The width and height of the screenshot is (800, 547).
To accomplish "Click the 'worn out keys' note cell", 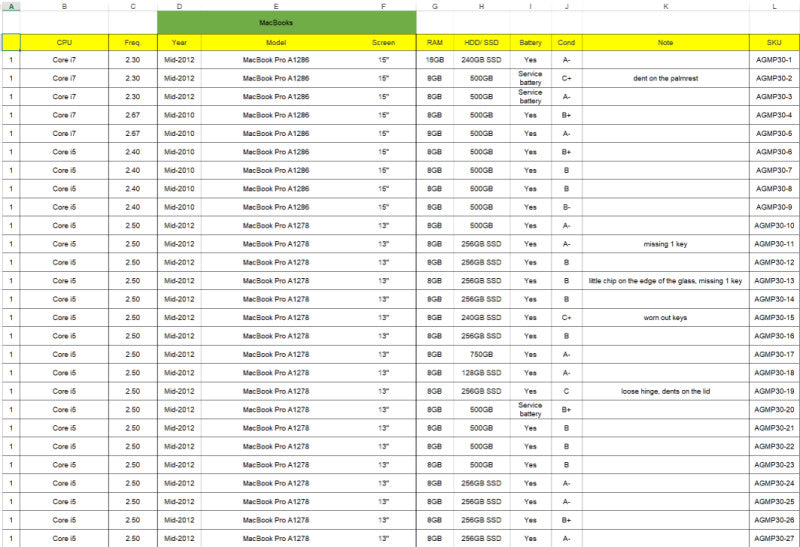I will coord(665,317).
